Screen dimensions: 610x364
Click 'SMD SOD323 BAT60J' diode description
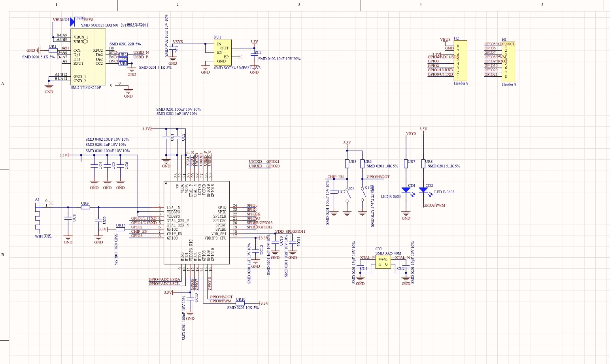click(115, 25)
